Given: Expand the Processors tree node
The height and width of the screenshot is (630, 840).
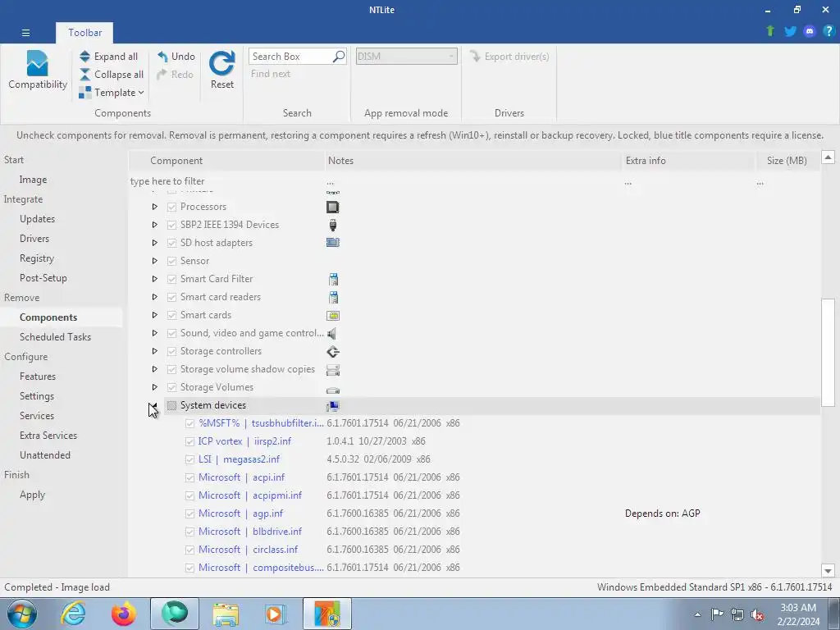Looking at the screenshot, I should 154,207.
